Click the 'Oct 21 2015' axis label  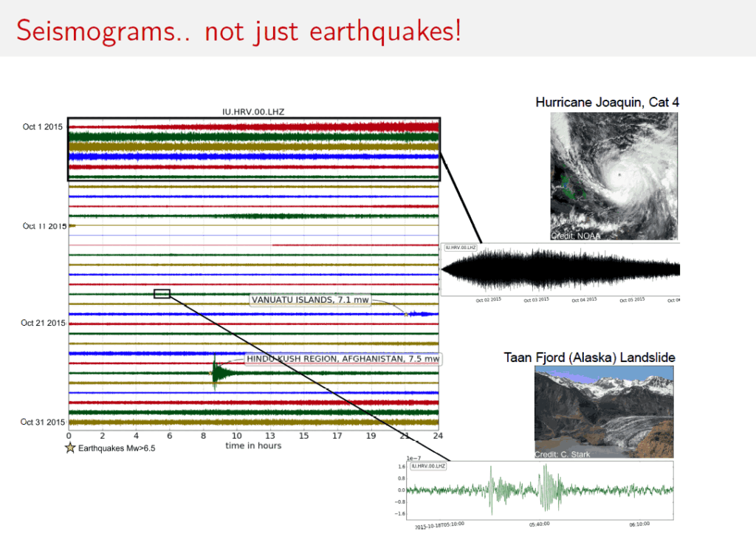pyautogui.click(x=43, y=323)
